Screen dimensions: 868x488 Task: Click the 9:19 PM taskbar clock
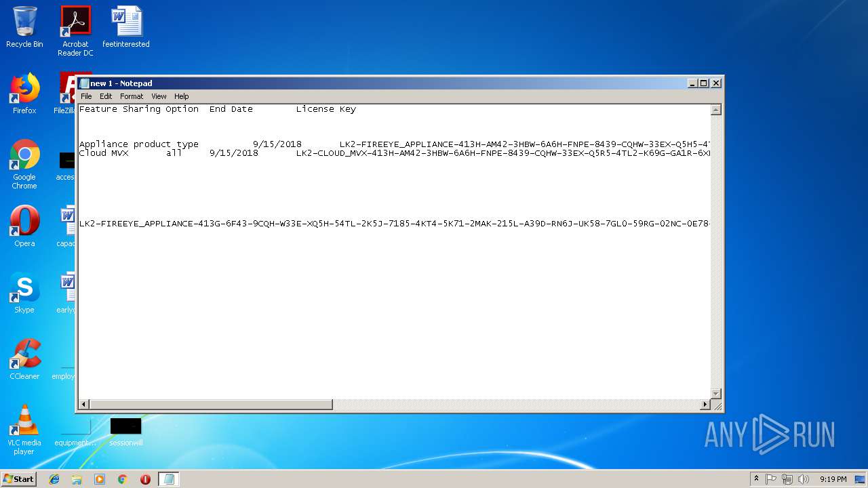(833, 479)
